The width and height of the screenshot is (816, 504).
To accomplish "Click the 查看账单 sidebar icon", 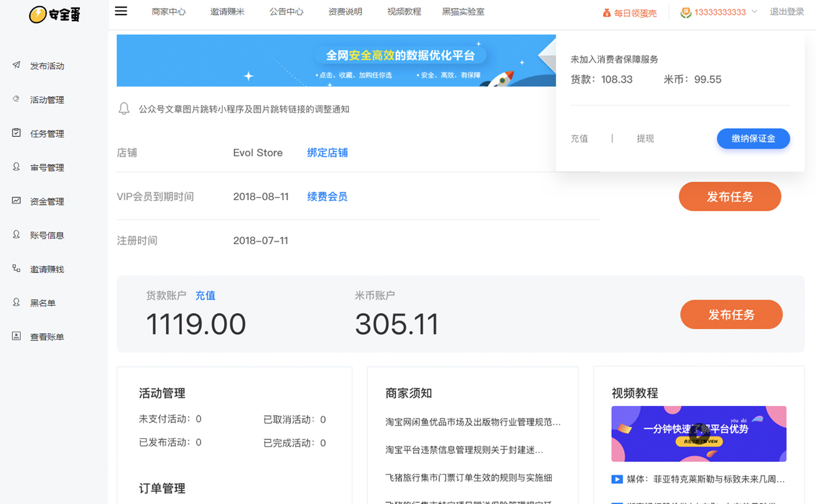I will pyautogui.click(x=16, y=336).
